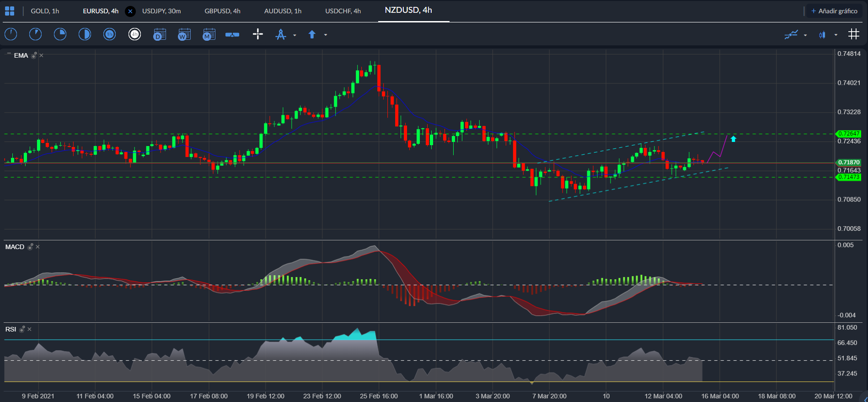Switch to the USDCHF, 4h tab
The height and width of the screenshot is (402, 868).
click(343, 11)
